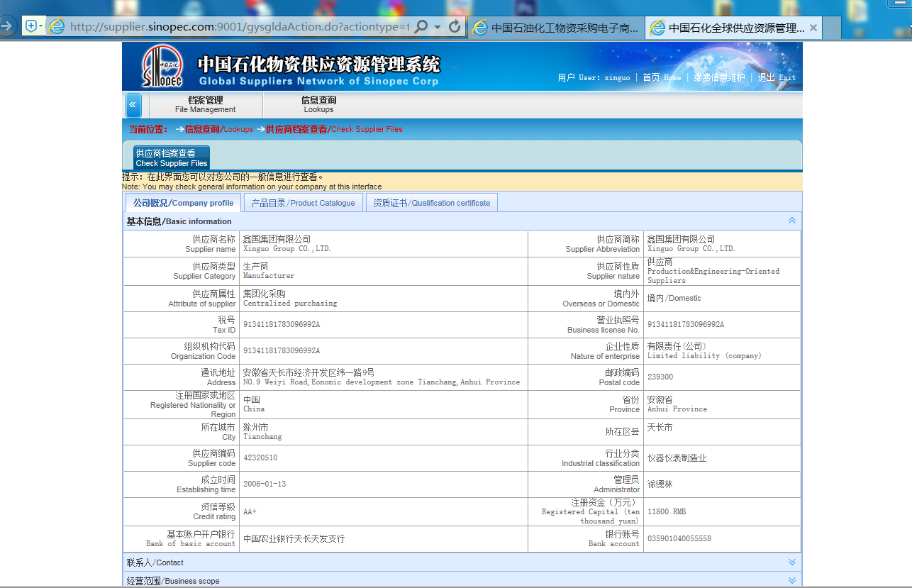
Task: Open the Lookups menu
Action: click(318, 104)
